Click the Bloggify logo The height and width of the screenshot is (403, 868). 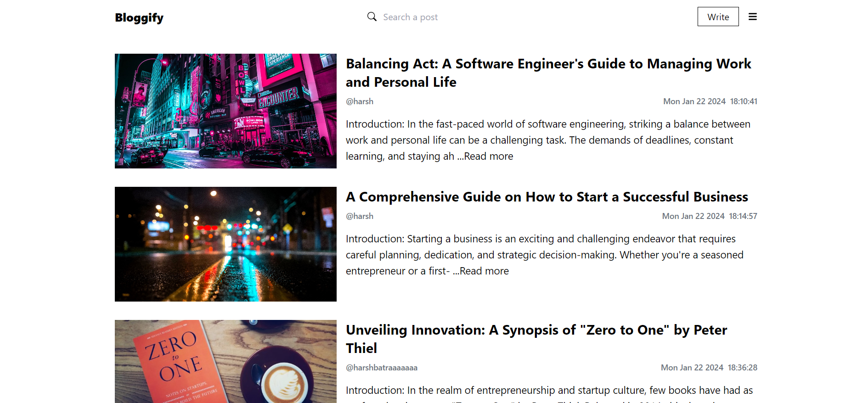[x=139, y=17]
